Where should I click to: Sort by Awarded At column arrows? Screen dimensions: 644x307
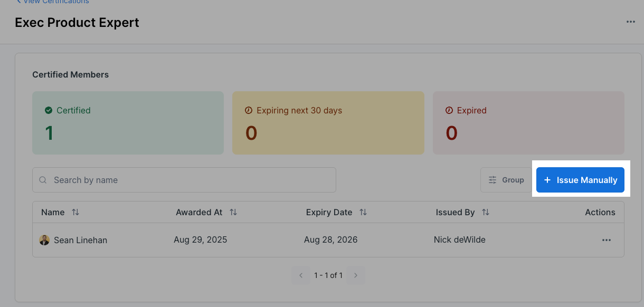click(x=233, y=212)
